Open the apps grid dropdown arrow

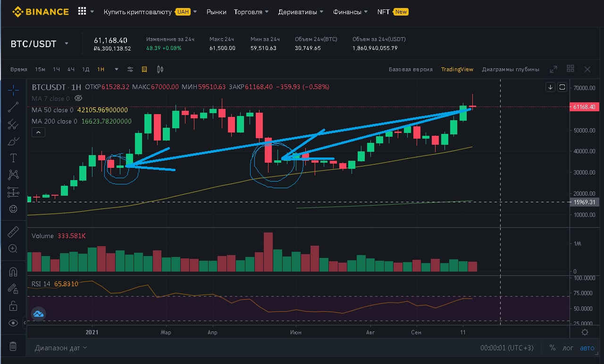pyautogui.click(x=92, y=12)
